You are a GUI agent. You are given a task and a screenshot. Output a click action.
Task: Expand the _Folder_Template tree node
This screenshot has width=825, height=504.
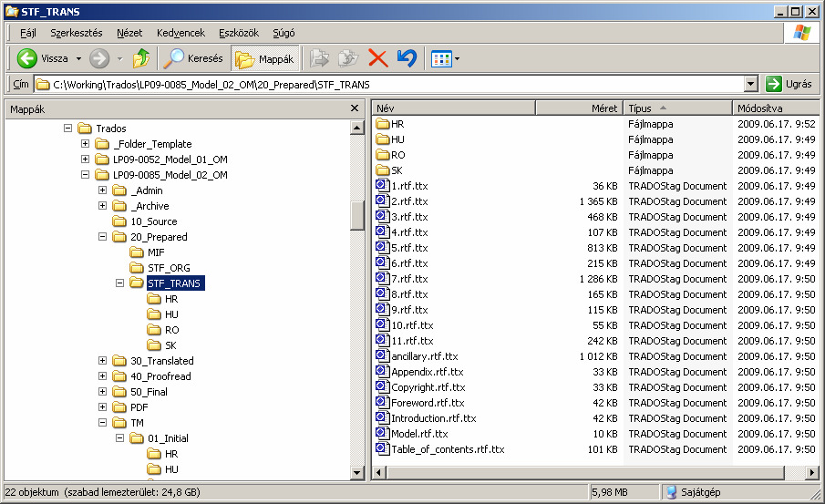coord(86,144)
